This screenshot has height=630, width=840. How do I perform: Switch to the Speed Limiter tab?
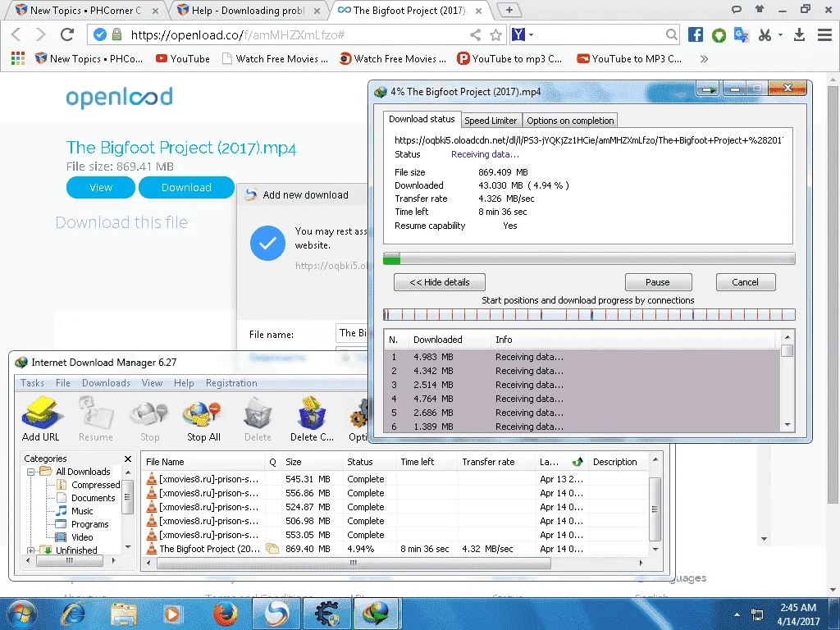click(491, 121)
